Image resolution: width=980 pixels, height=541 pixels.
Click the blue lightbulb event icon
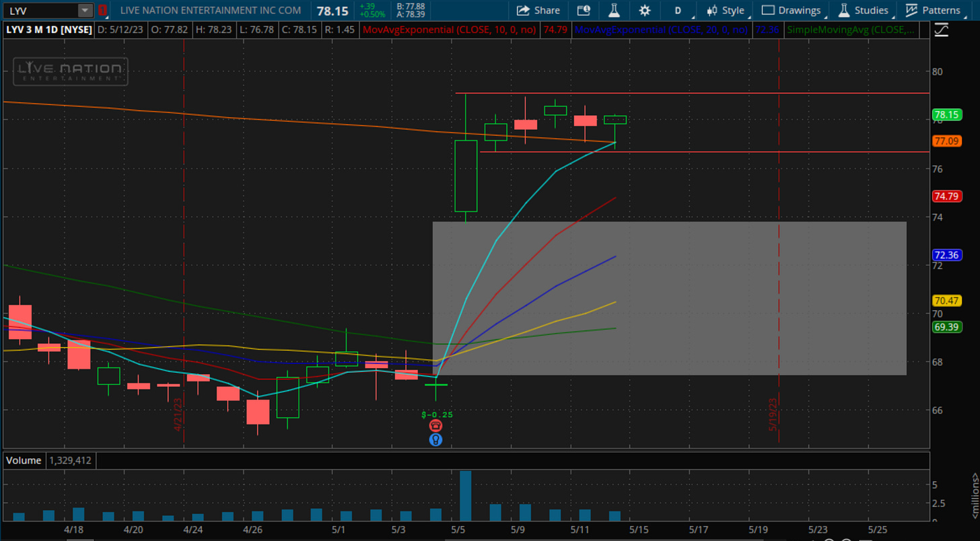click(x=435, y=440)
